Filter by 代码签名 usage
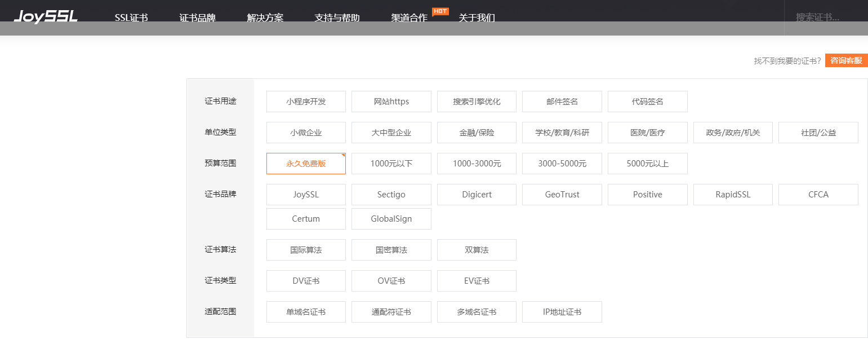Image resolution: width=868 pixels, height=348 pixels. (x=648, y=102)
